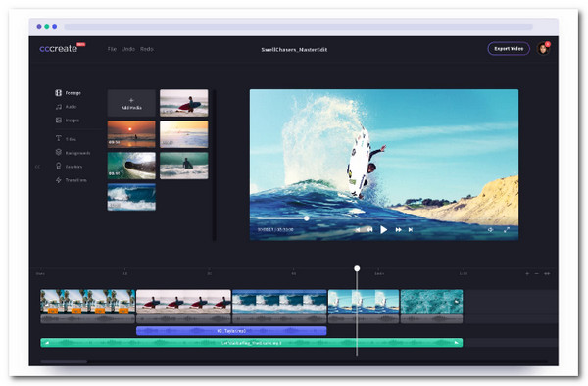The width and height of the screenshot is (588, 386).
Task: Click the preview progress slider knob
Action: [x=307, y=218]
